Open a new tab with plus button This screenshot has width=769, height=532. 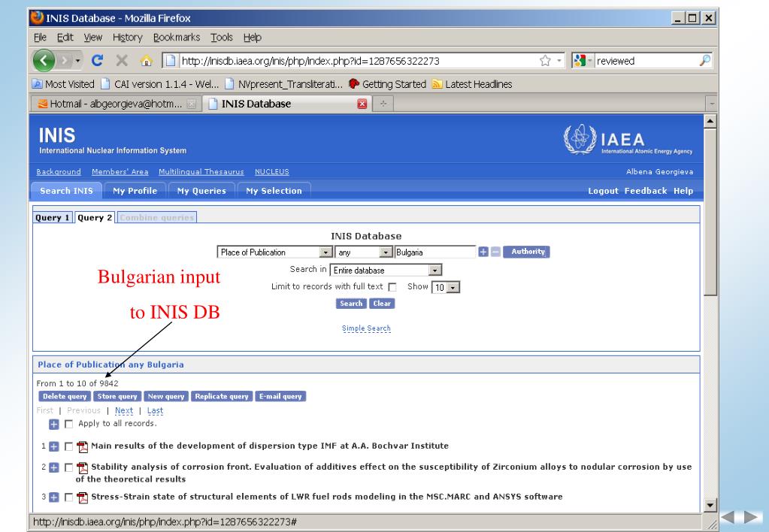pyautogui.click(x=383, y=104)
